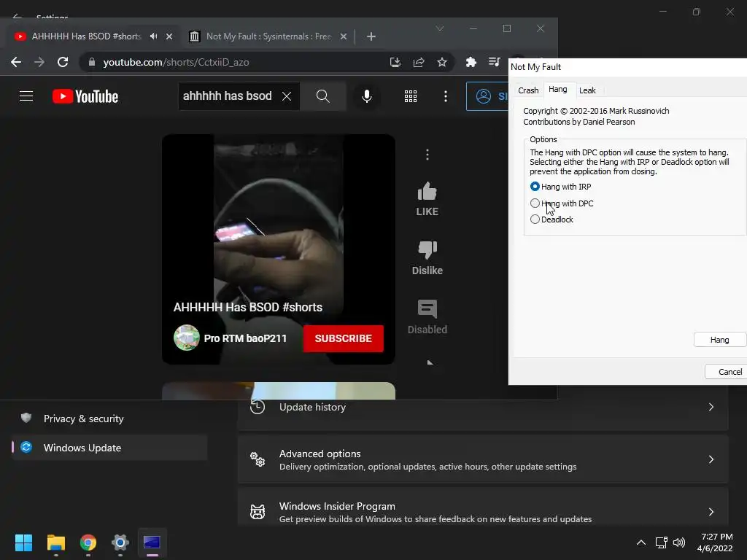The width and height of the screenshot is (747, 560).
Task: Select Windows Update in Settings sidebar
Action: (109, 448)
